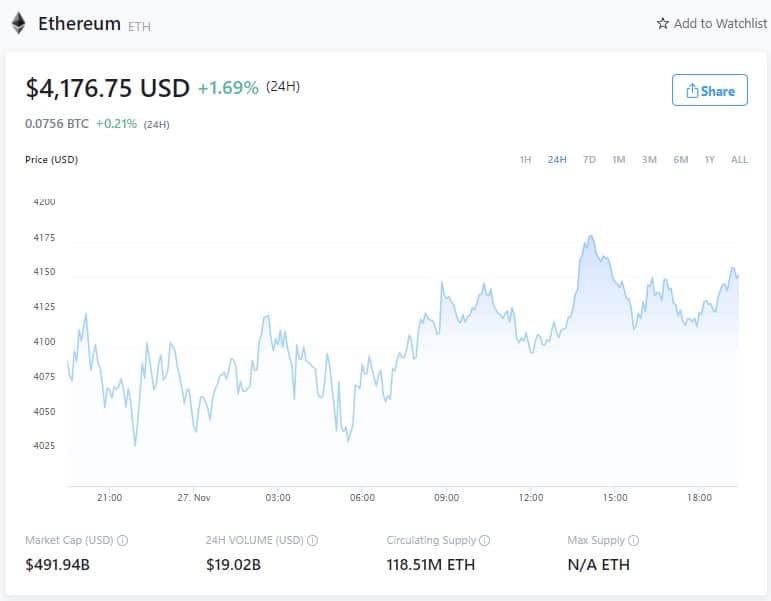This screenshot has height=601, width=771.
Task: Click the Market Cap (USD) label
Action: [x=69, y=540]
